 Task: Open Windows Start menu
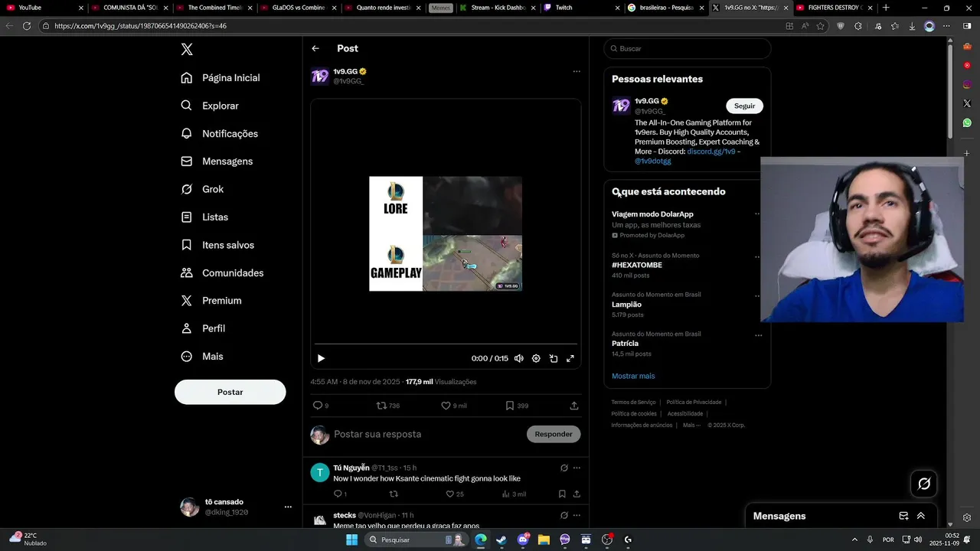pos(351,540)
